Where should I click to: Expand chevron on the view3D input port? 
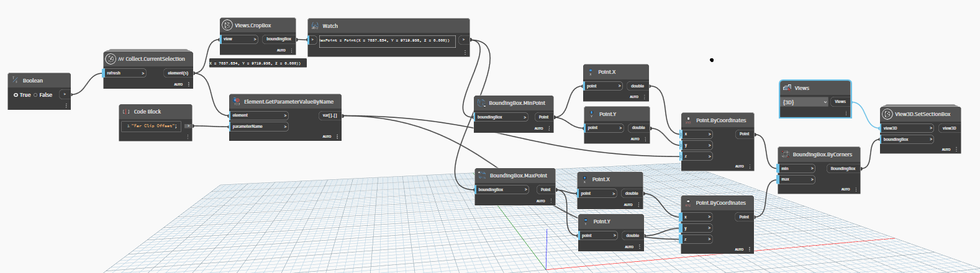pos(931,128)
